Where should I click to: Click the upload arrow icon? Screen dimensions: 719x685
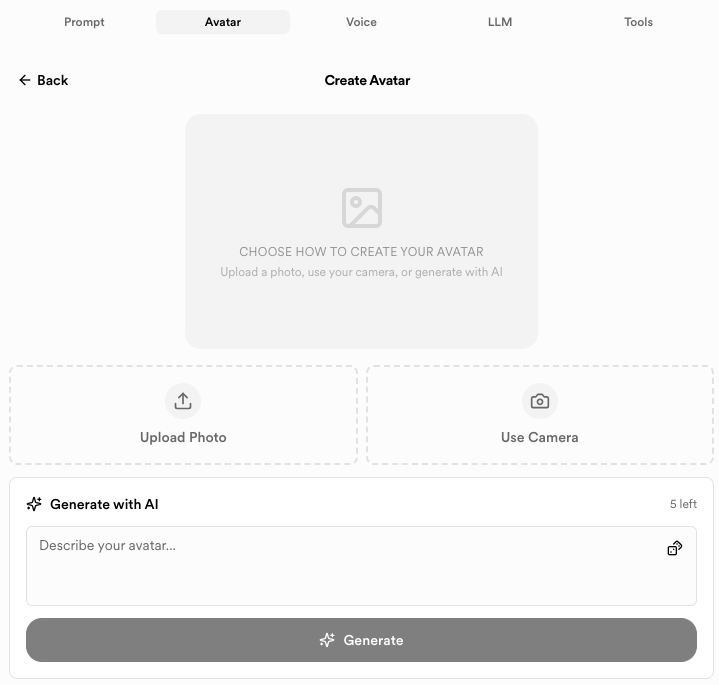pyautogui.click(x=183, y=401)
